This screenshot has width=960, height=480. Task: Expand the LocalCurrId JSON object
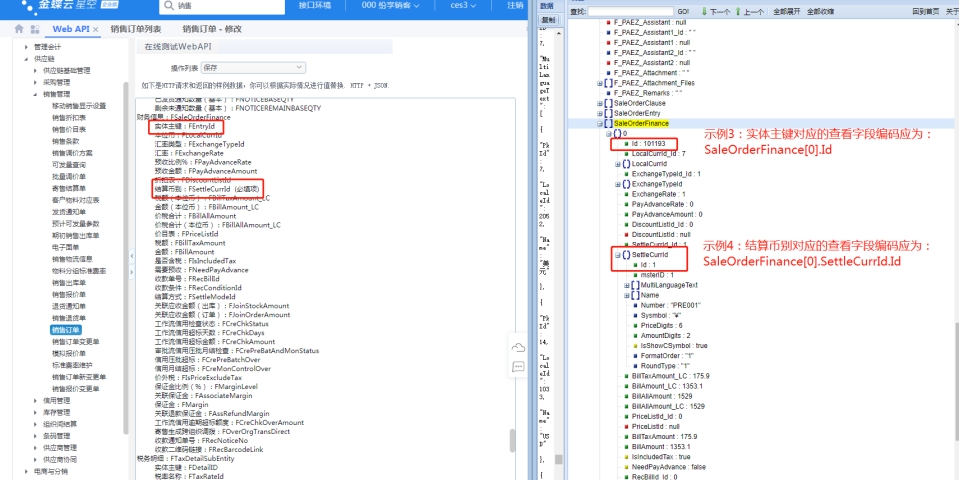[618, 164]
